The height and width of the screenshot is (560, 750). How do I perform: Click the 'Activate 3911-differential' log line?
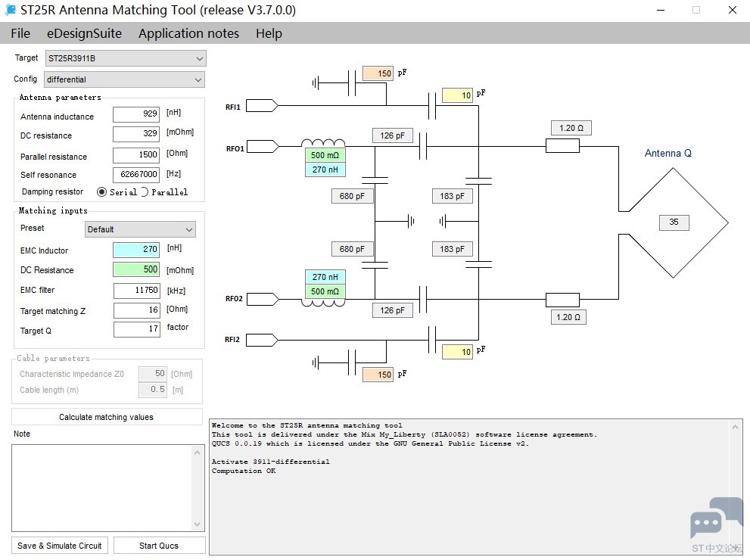(x=271, y=462)
